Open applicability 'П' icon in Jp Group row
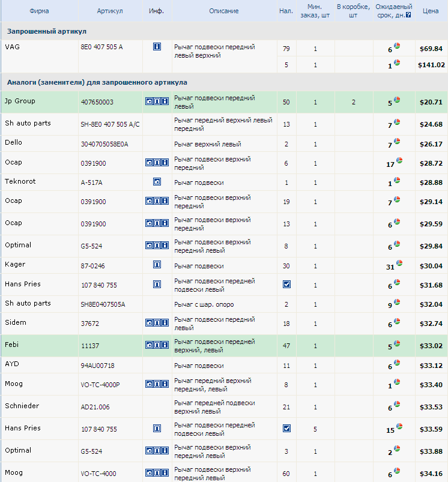448x482 pixels. pos(157,101)
